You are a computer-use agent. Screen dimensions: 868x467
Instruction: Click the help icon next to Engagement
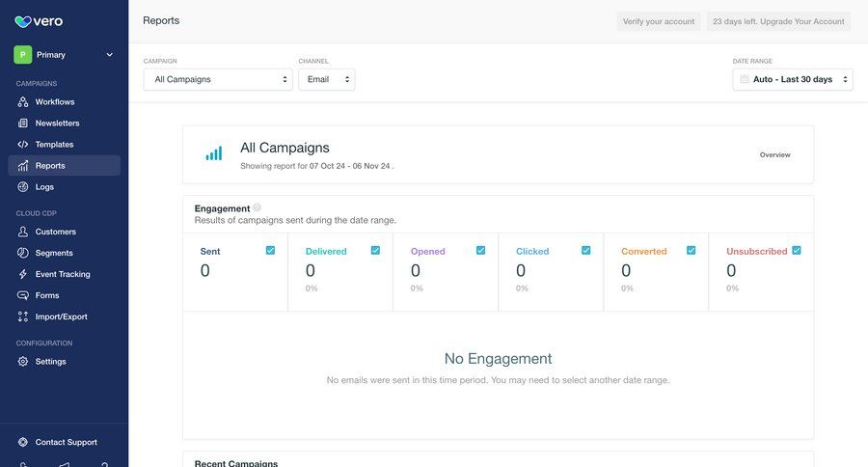[x=257, y=207]
